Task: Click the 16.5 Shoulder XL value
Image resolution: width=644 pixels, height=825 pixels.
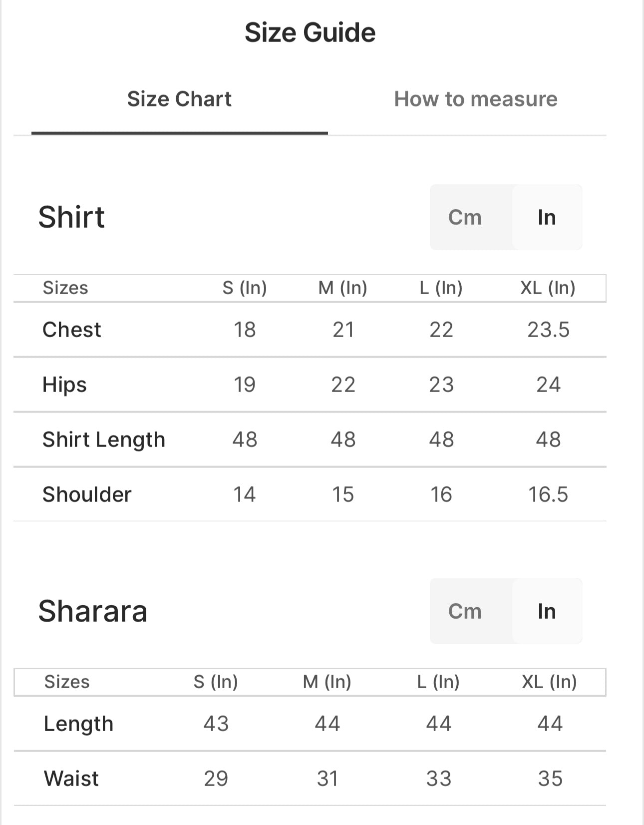Action: pos(548,494)
